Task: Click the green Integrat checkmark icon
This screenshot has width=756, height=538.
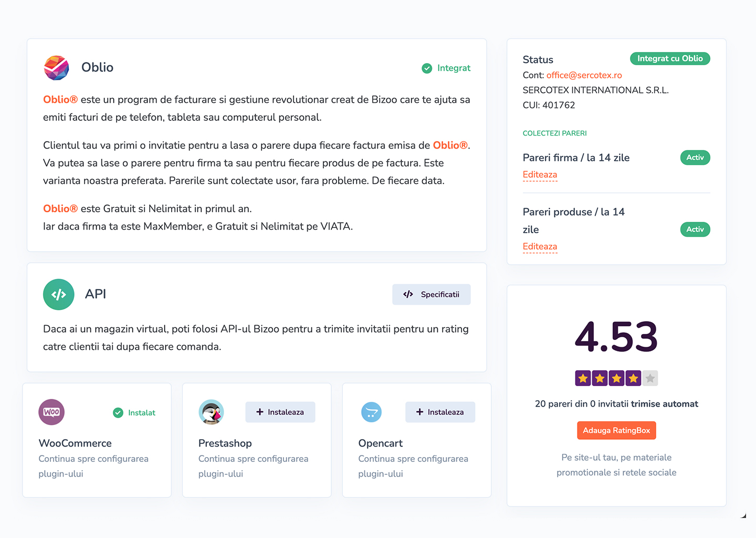Action: tap(427, 68)
